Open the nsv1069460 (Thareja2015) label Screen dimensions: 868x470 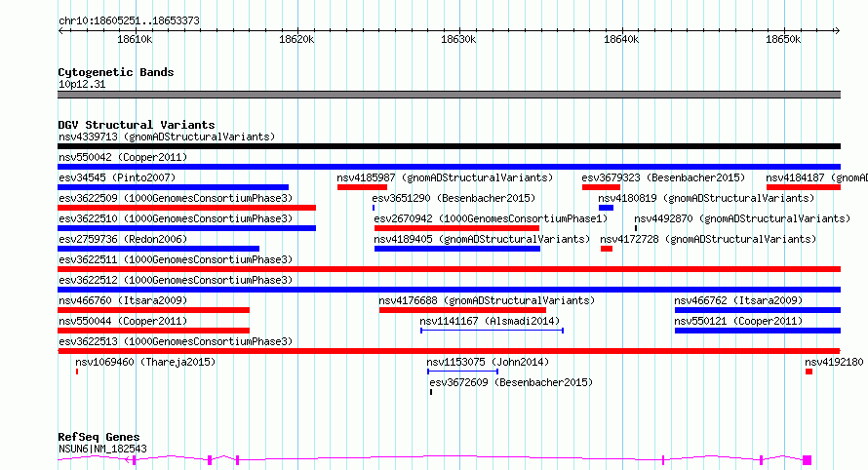tap(145, 362)
